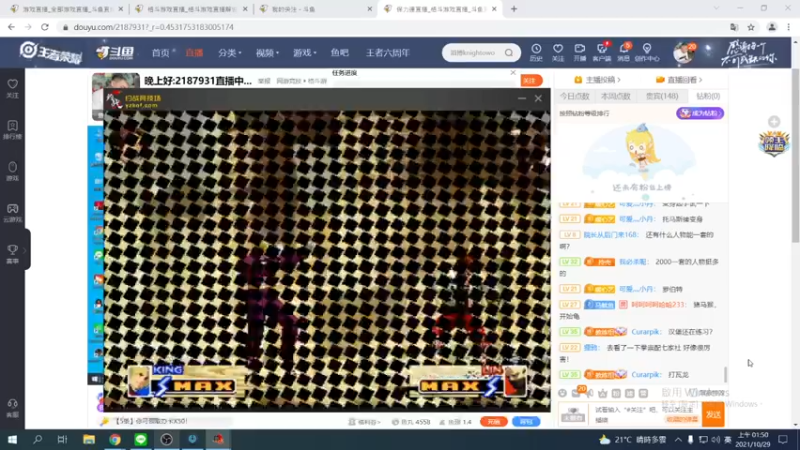
Task: Click the 晚王联盟 badge on right edge
Action: pos(773,143)
